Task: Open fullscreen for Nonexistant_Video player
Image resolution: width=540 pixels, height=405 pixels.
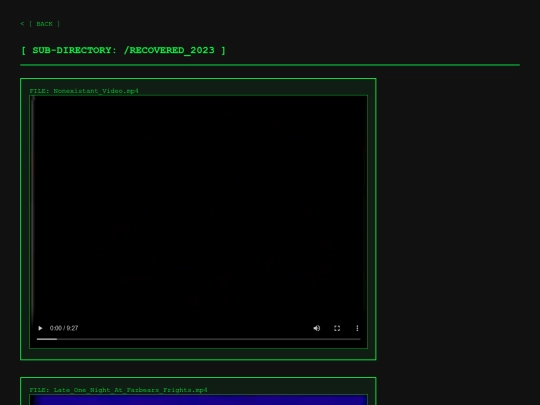Action: point(337,328)
